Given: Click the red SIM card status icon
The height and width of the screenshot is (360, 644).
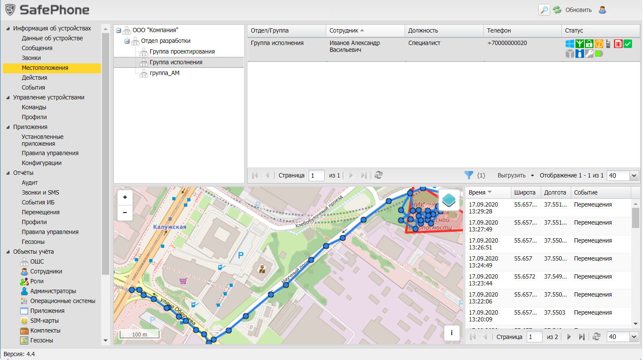Looking at the screenshot, I should [618, 44].
